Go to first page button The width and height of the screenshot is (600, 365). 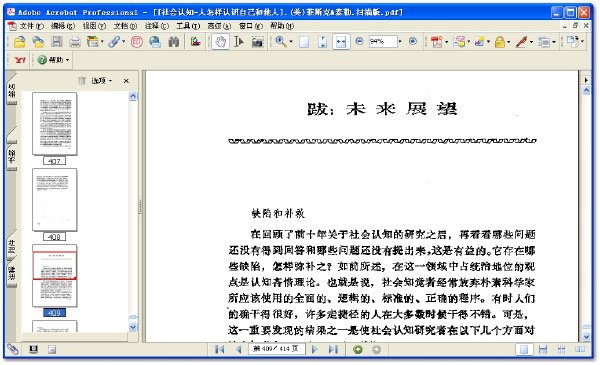[x=219, y=349]
